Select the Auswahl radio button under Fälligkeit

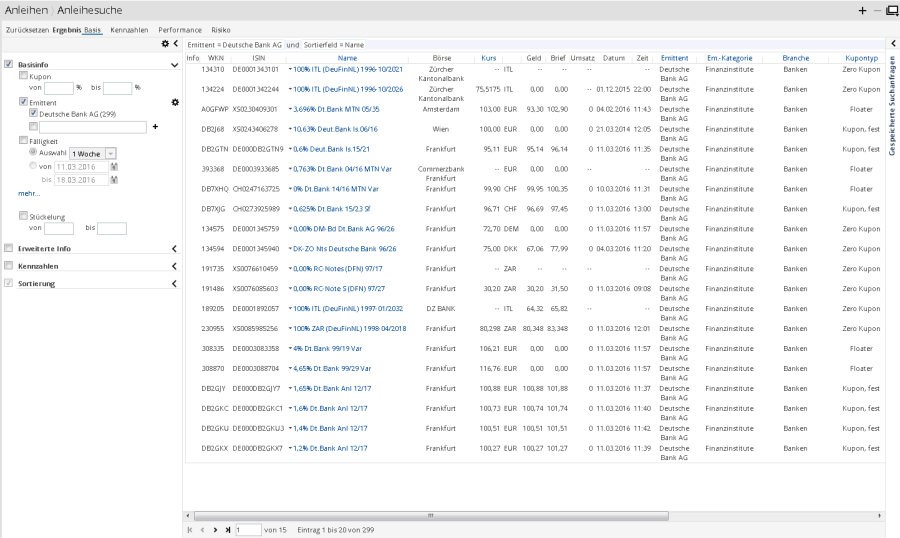pyautogui.click(x=33, y=153)
